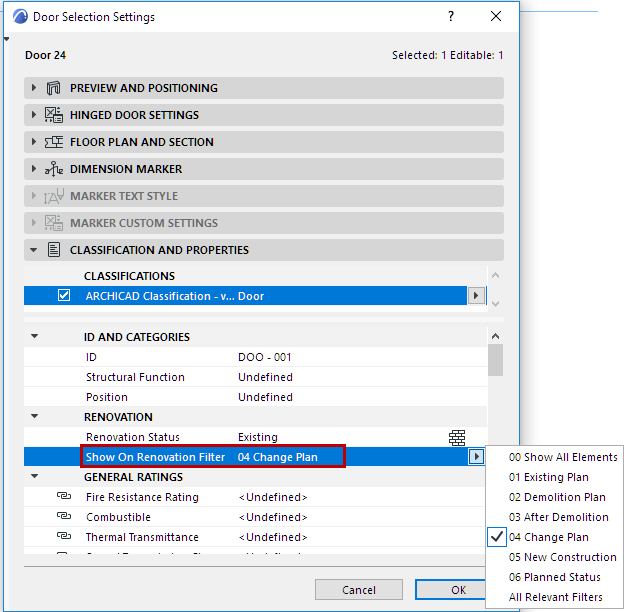Expand the Floor Plan and Section panel
Screen dimensions: 627x612
(x=34, y=142)
